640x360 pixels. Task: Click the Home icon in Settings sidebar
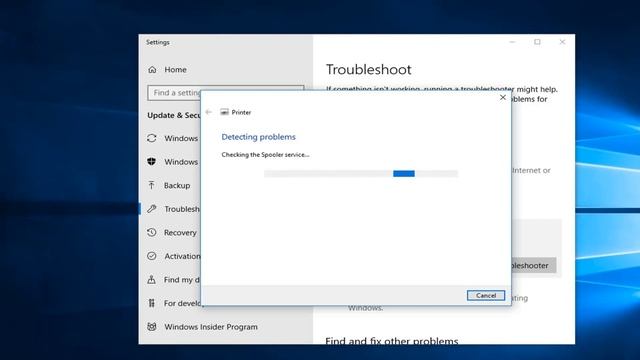pos(152,70)
